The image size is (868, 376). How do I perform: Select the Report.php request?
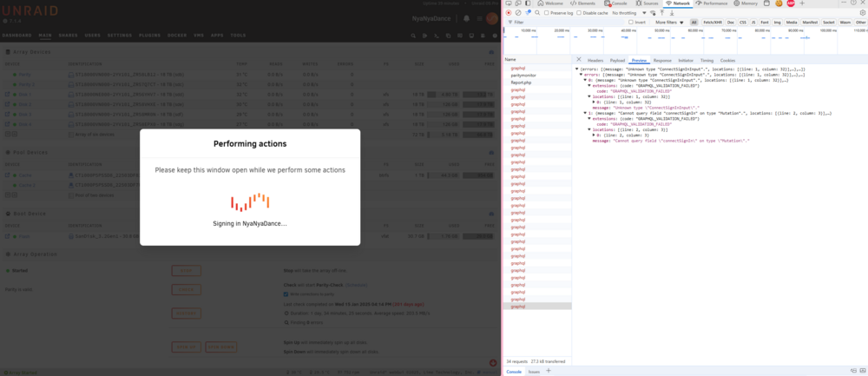[520, 82]
